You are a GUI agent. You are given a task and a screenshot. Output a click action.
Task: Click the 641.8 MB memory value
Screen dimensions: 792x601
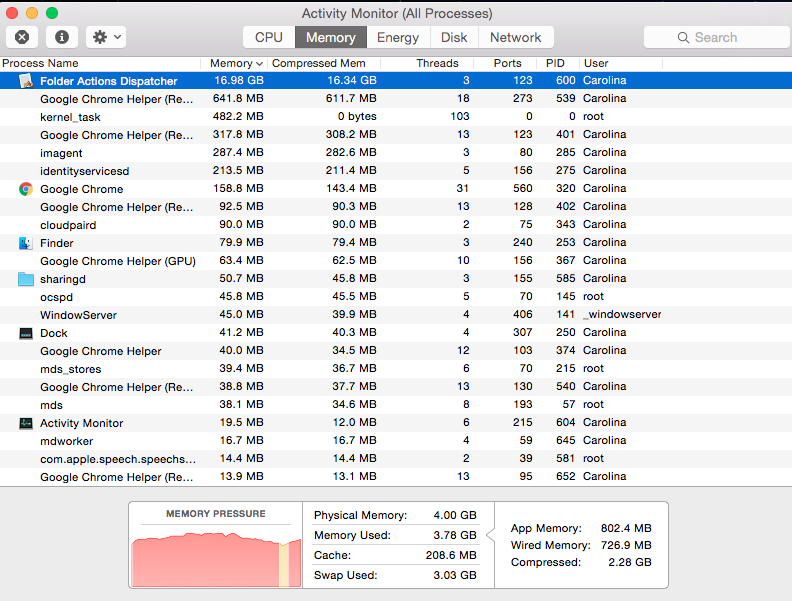238,98
